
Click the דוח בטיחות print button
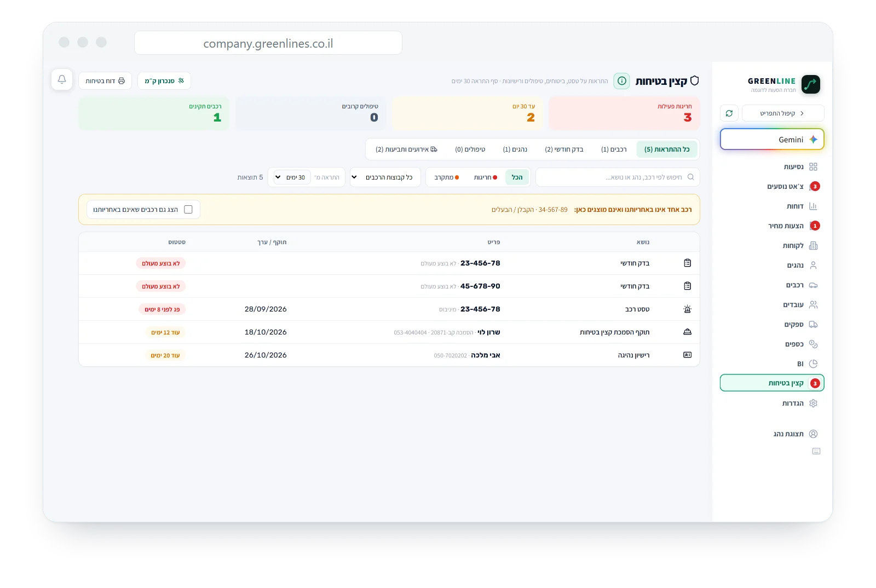coord(105,81)
